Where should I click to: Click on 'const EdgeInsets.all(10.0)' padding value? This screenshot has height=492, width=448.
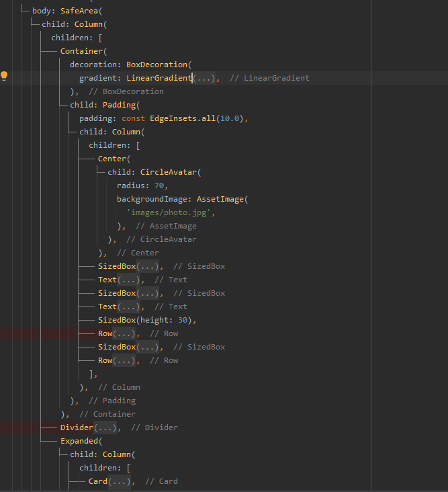tap(181, 118)
